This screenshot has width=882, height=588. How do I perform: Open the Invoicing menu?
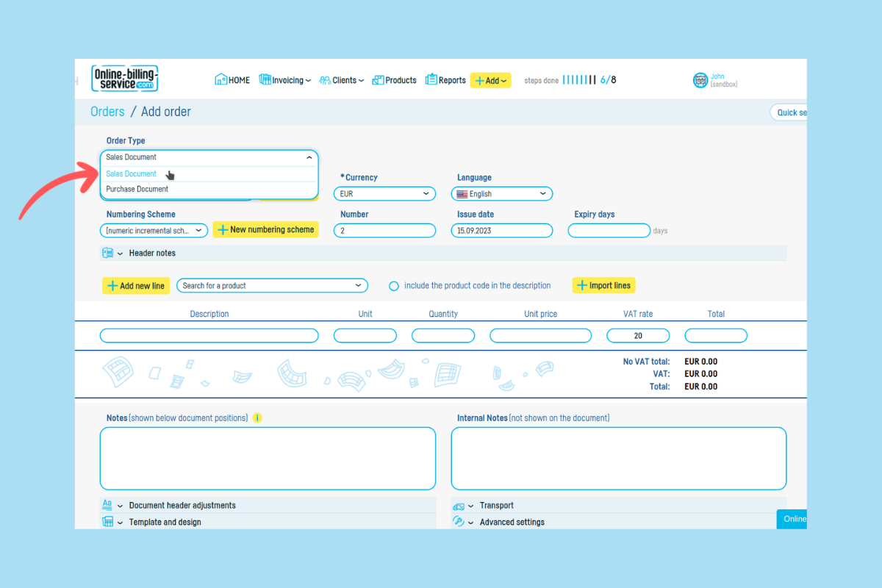285,80
